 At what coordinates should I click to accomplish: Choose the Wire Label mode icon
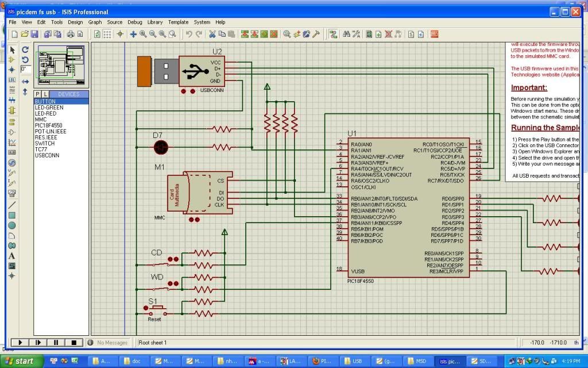pyautogui.click(x=12, y=80)
